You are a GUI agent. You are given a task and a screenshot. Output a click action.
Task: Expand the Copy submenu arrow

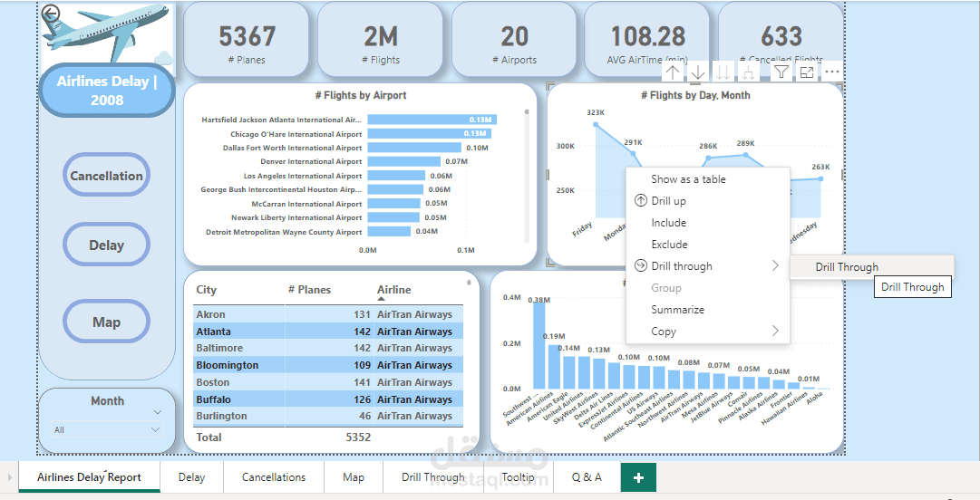(775, 332)
